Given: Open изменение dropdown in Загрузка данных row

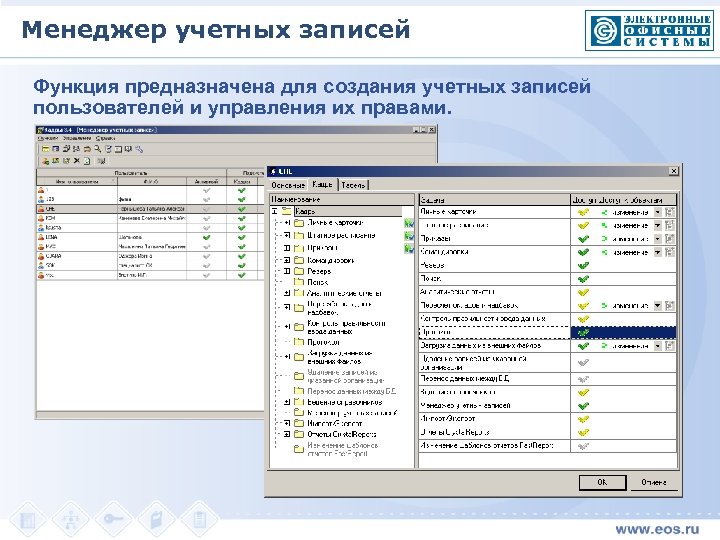Looking at the screenshot, I should [x=658, y=346].
